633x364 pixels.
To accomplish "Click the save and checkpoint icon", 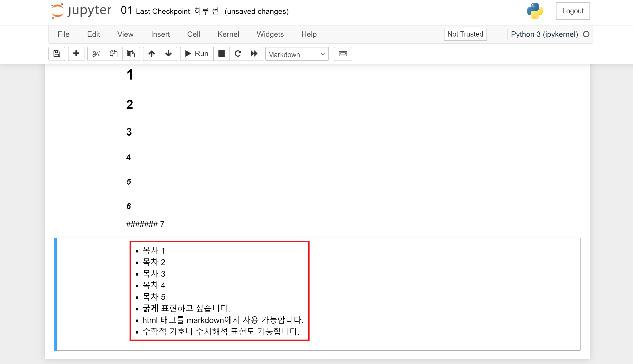I will 57,54.
